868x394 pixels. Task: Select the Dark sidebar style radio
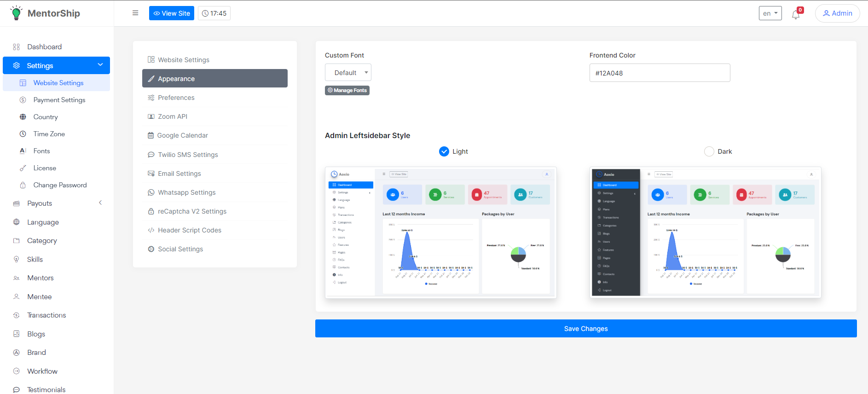pos(709,151)
